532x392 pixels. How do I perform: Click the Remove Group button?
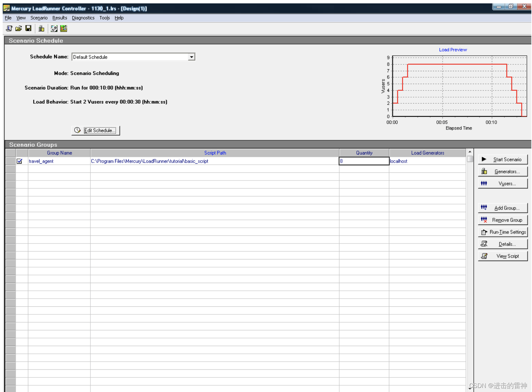(503, 220)
